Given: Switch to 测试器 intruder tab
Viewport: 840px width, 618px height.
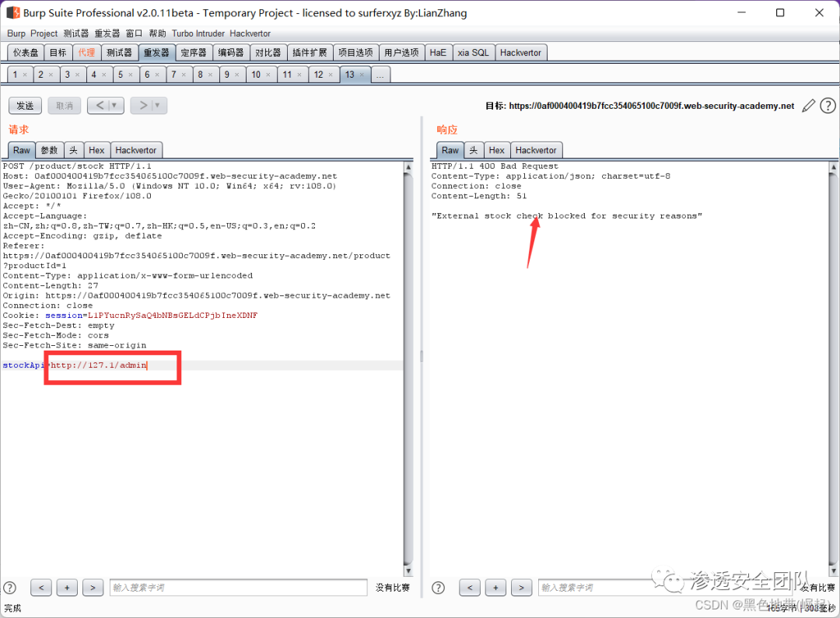Looking at the screenshot, I should (119, 53).
